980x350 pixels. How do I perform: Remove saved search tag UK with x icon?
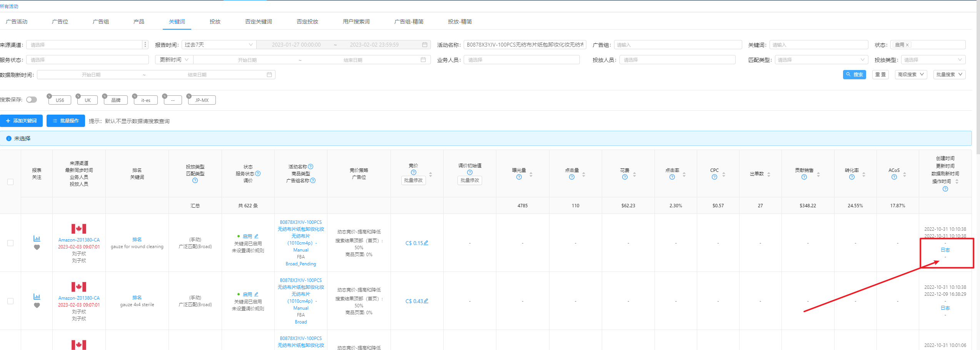[x=78, y=96]
